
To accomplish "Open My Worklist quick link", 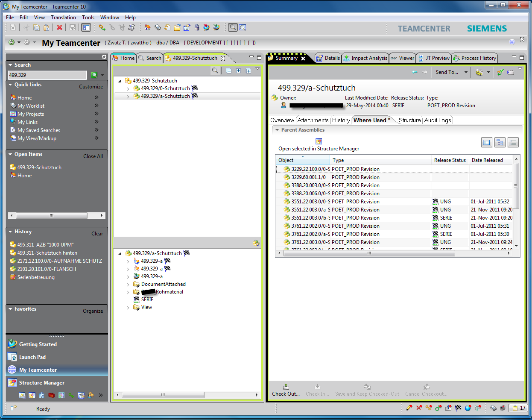I will 31,106.
